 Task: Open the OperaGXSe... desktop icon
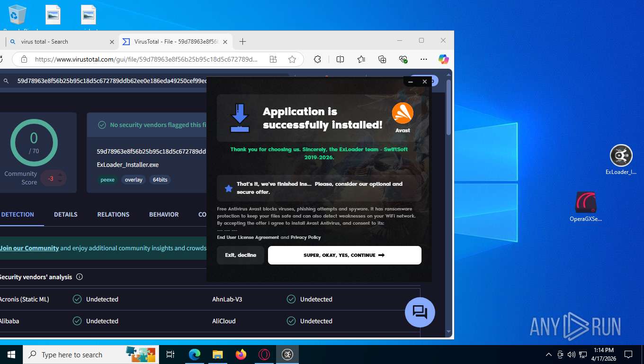click(586, 207)
